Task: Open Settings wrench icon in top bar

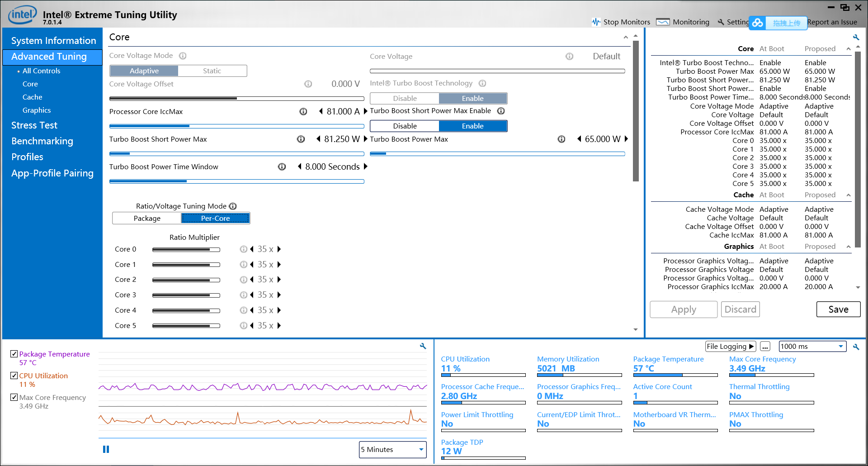Action: pyautogui.click(x=721, y=22)
